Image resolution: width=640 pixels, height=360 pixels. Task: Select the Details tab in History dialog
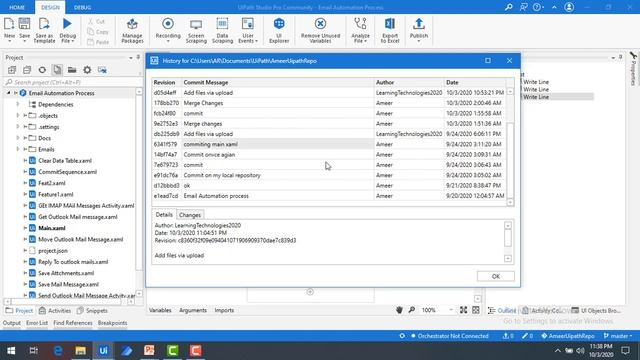(x=164, y=214)
